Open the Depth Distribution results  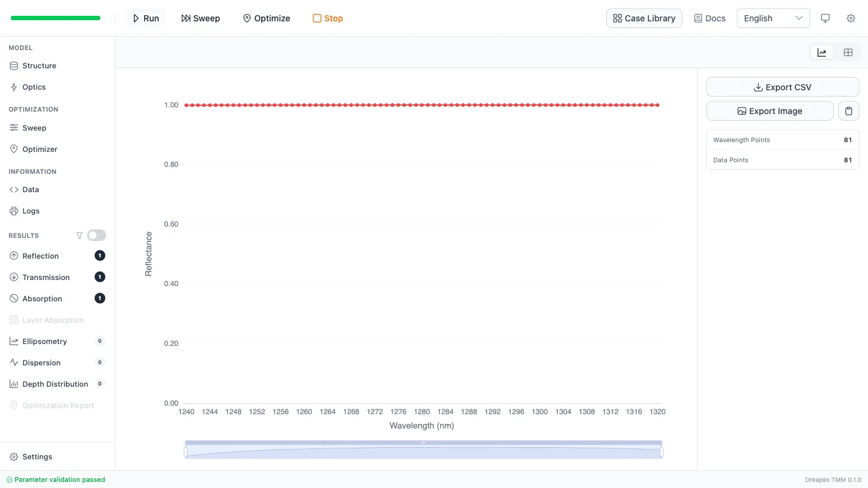point(57,384)
